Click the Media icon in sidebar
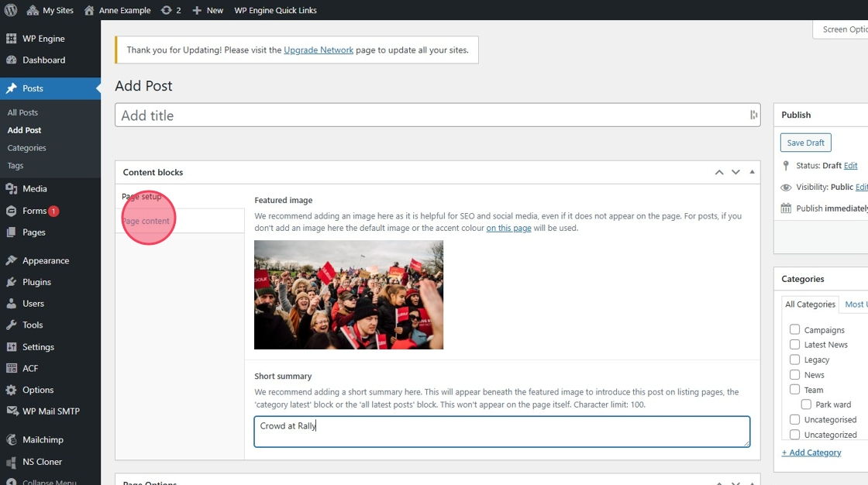Screen dimensions: 868x485 click(11, 189)
